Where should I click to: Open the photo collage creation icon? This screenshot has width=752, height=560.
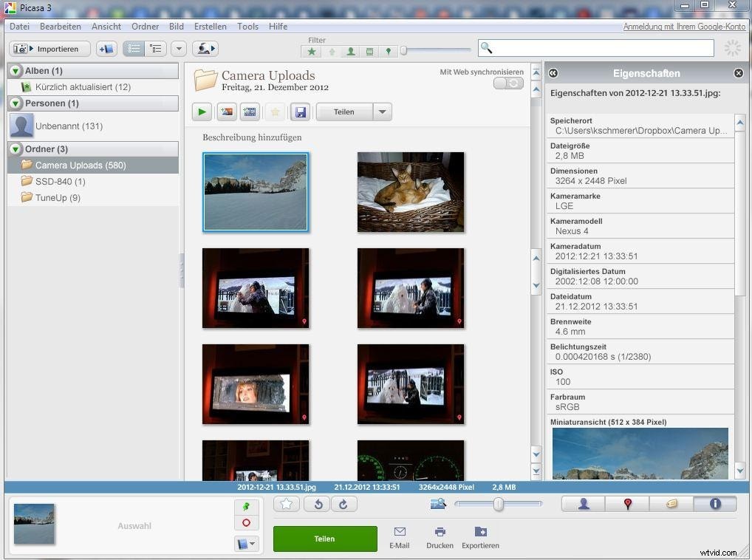coord(225,112)
